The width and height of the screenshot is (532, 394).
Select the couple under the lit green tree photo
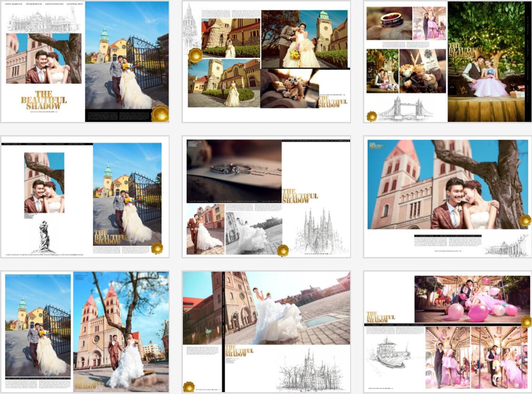486,61
